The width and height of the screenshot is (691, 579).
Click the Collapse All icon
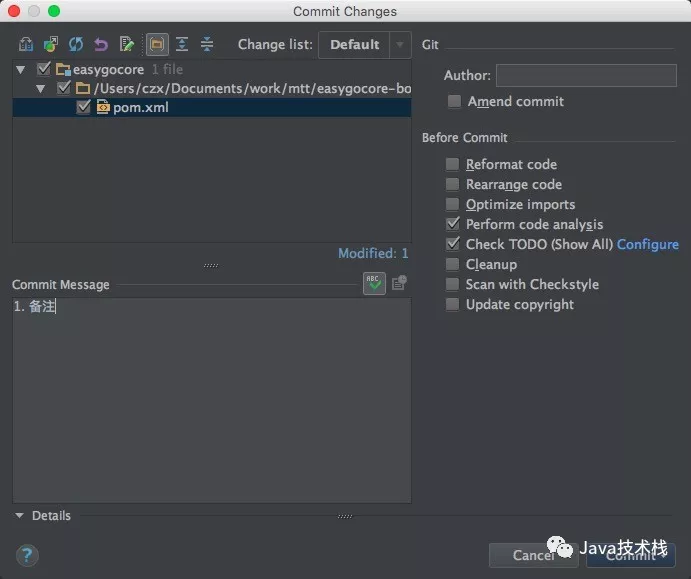click(207, 44)
